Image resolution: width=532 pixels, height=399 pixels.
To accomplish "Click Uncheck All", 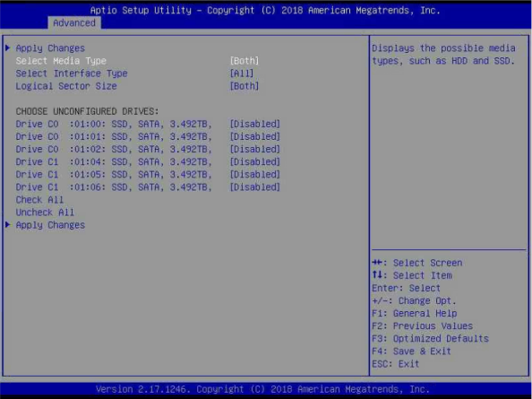I will click(x=45, y=213).
